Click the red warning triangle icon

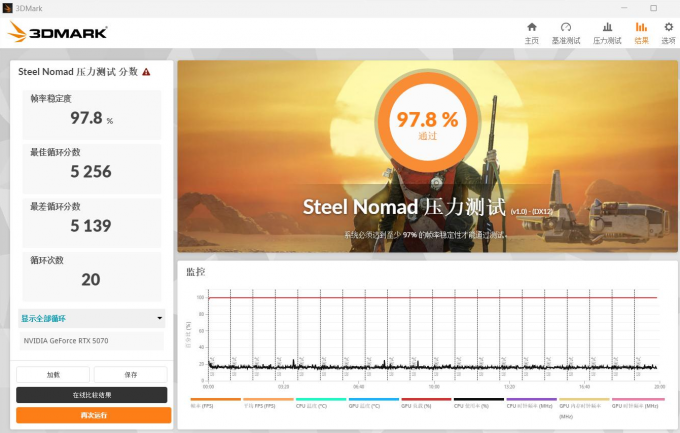point(146,72)
